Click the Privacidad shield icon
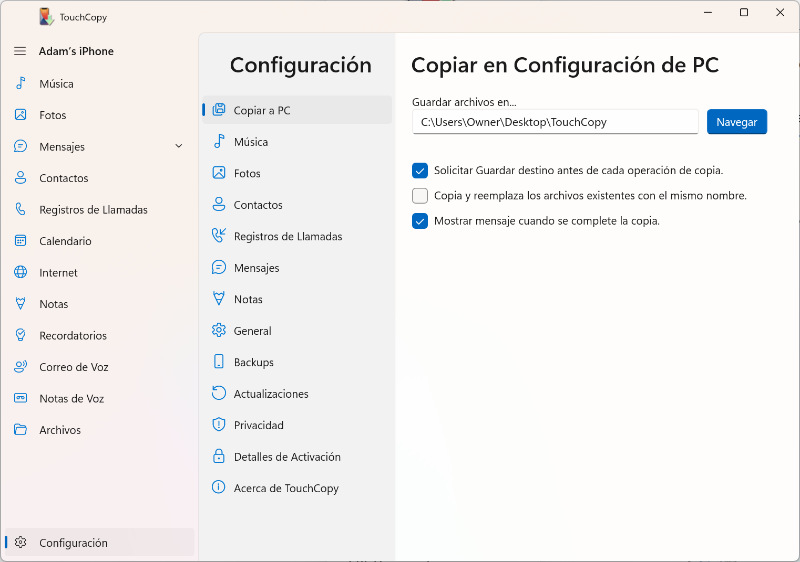Screen dimensions: 800x562 (x=219, y=425)
